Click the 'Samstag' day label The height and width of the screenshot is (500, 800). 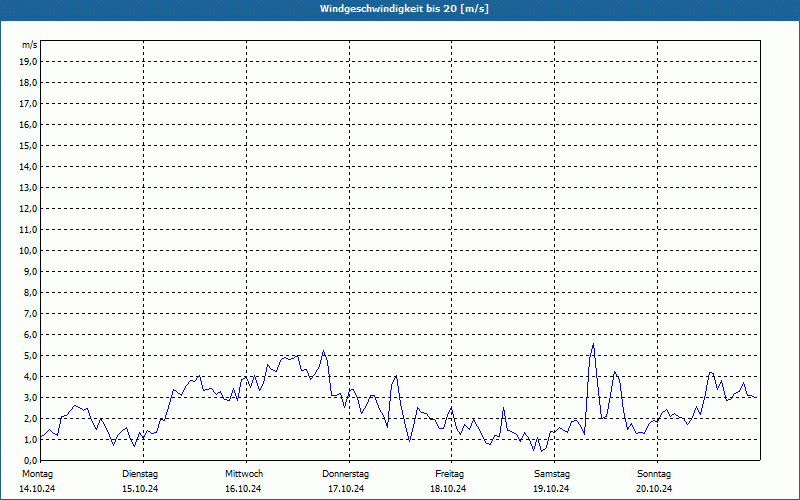click(x=552, y=474)
